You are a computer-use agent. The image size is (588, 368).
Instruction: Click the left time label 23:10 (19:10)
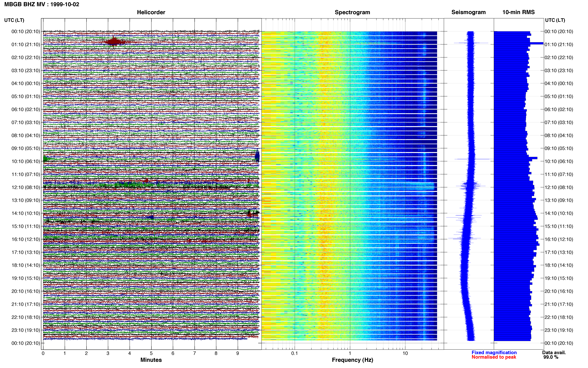tap(26, 330)
